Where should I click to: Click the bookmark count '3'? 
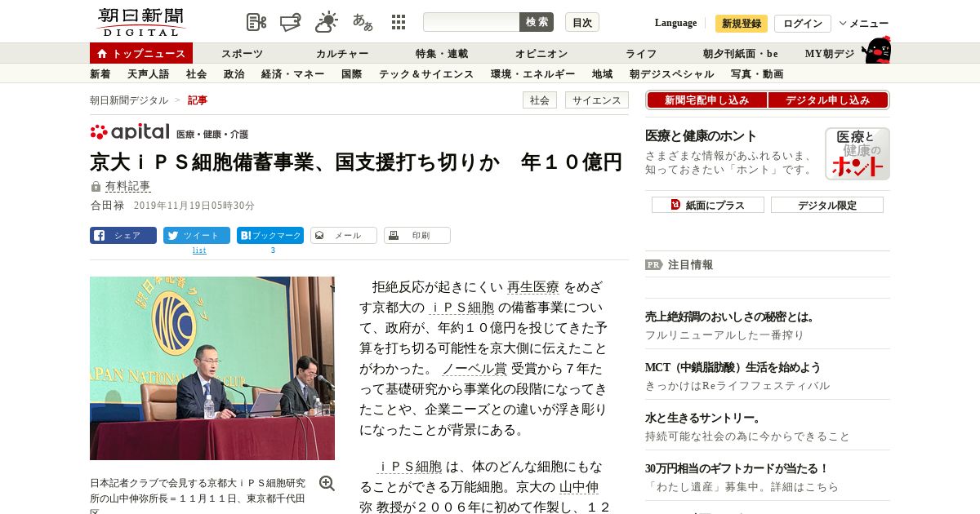pos(273,250)
